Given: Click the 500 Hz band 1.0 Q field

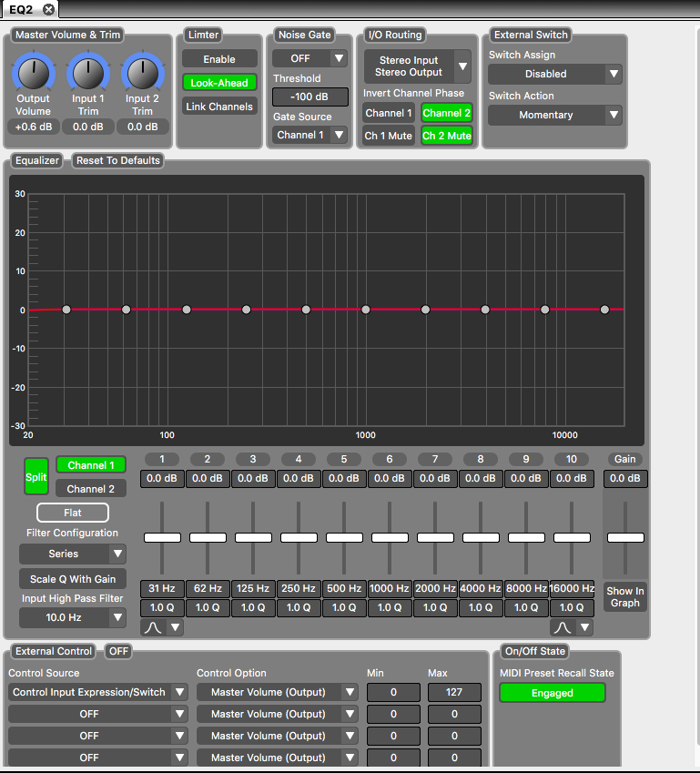Looking at the screenshot, I should point(344,608).
